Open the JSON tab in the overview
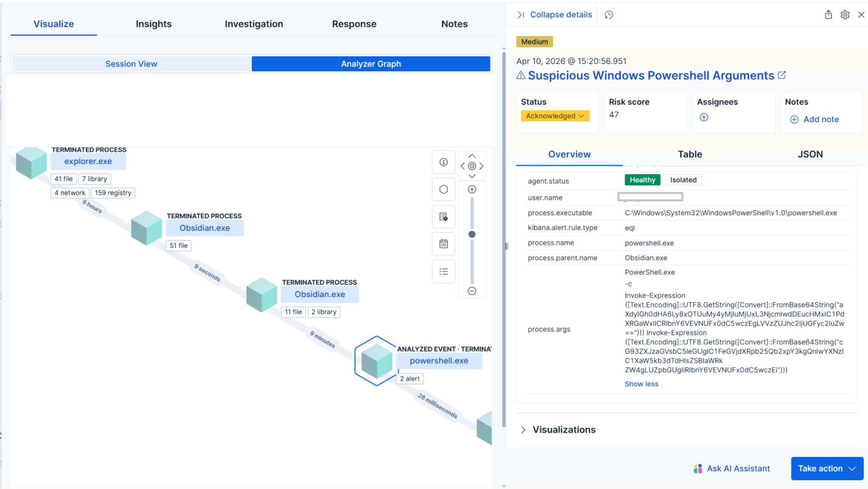The height and width of the screenshot is (489, 868). [810, 154]
